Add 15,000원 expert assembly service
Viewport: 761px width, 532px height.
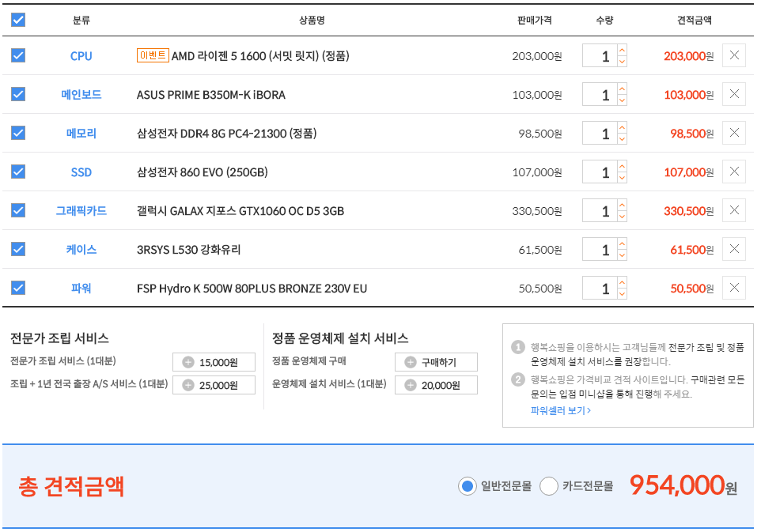(214, 362)
